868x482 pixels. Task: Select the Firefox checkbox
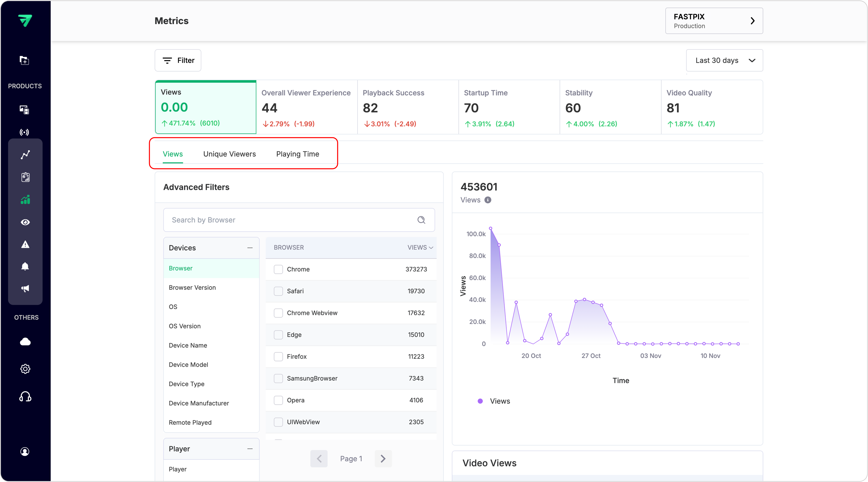pos(278,357)
